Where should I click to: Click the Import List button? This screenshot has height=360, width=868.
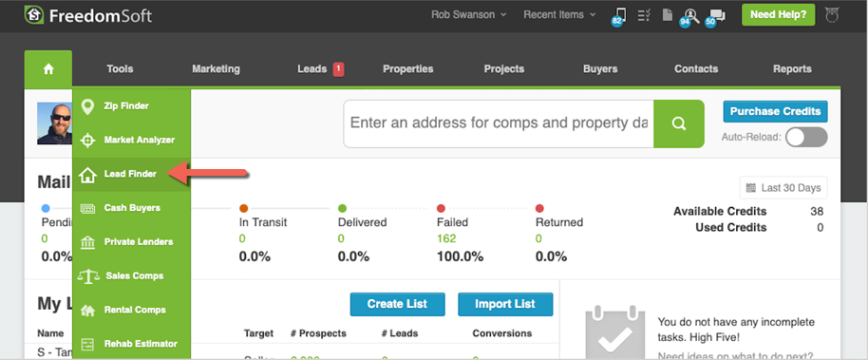click(x=505, y=304)
